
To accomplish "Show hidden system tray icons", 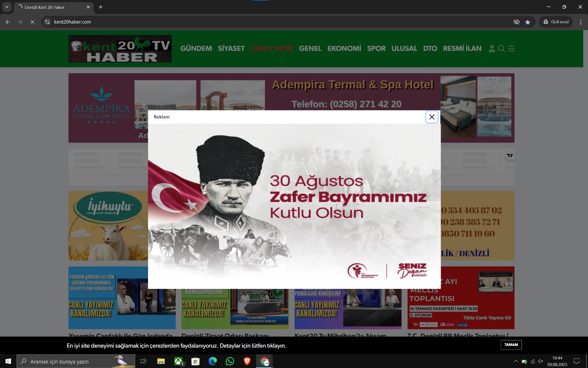I will click(516, 361).
